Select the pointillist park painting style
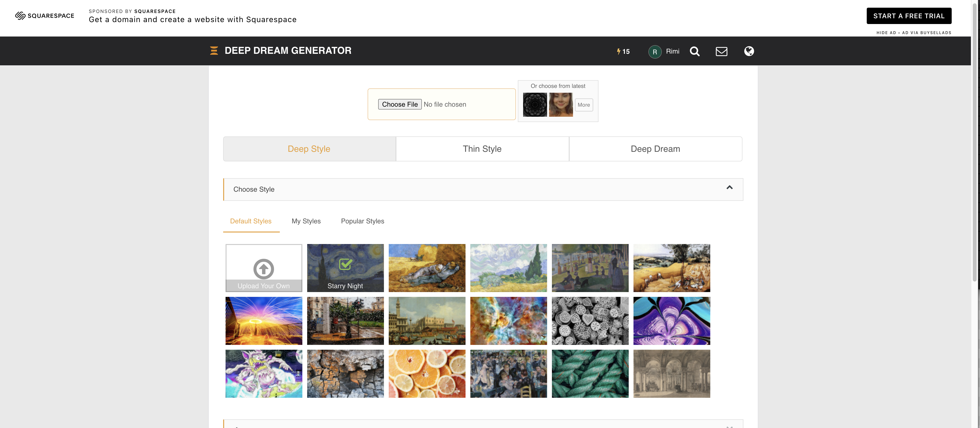 point(590,268)
